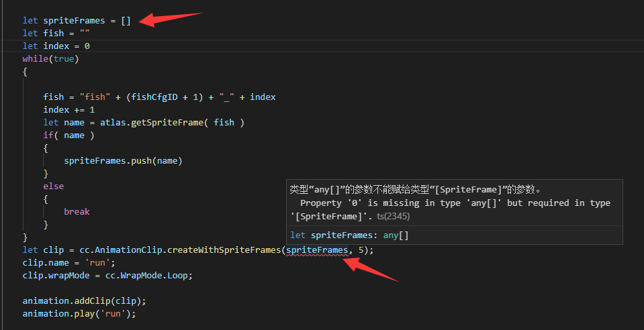The width and height of the screenshot is (644, 330).
Task: Click the atlas identifier
Action: coord(113,122)
